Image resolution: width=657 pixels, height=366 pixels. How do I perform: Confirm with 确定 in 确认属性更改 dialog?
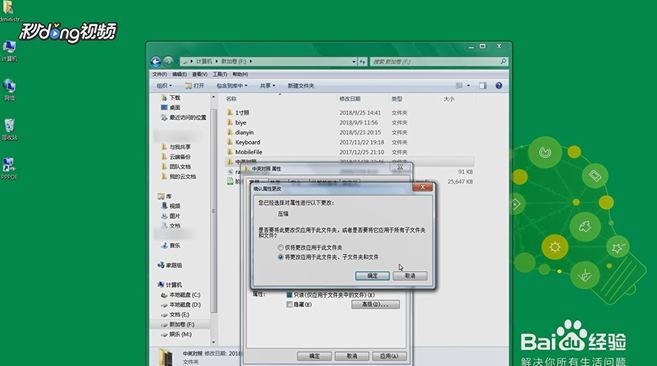pyautogui.click(x=372, y=276)
